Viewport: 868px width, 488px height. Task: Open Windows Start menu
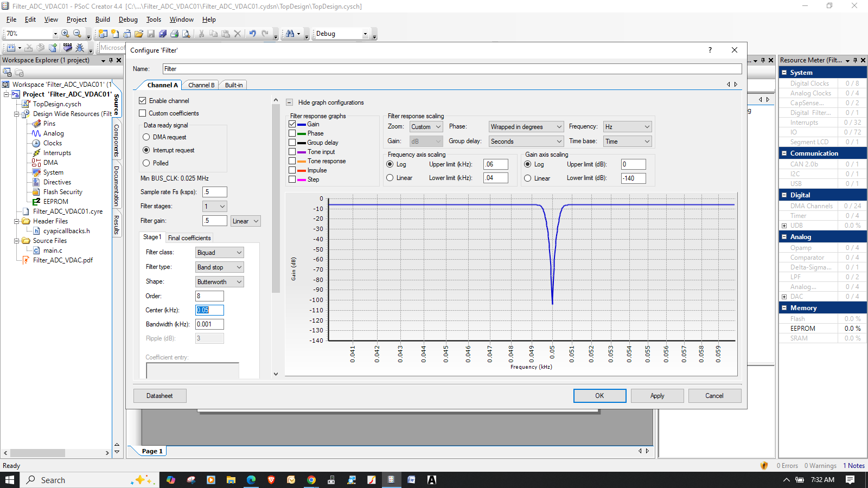(9, 480)
